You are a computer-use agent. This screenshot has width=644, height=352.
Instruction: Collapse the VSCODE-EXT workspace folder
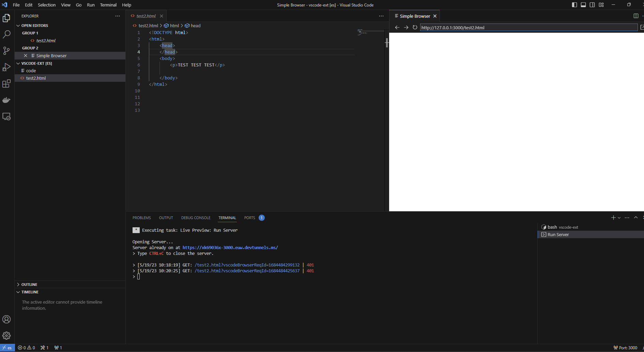pos(18,63)
